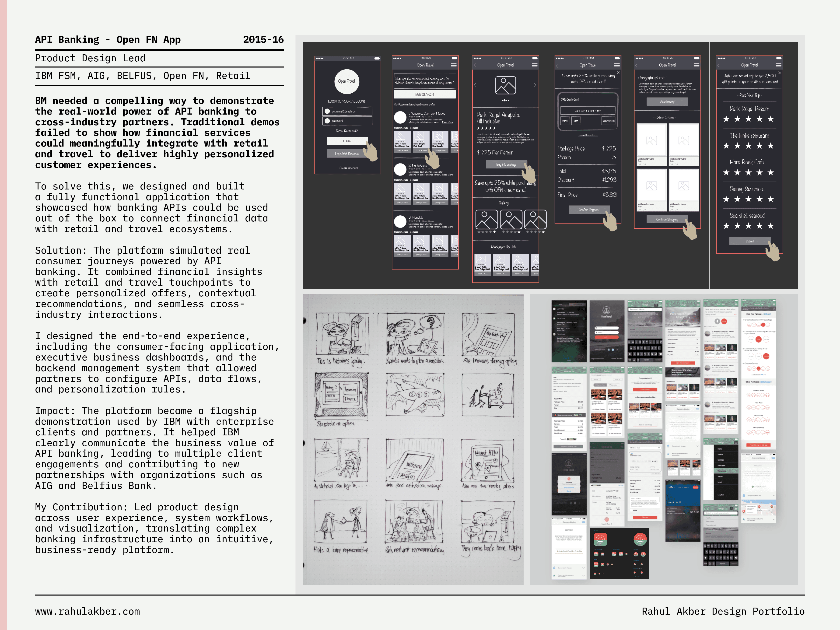Expand Read More for Acapulco, Guerrero, Mexico
840x630 pixels.
coord(447,123)
